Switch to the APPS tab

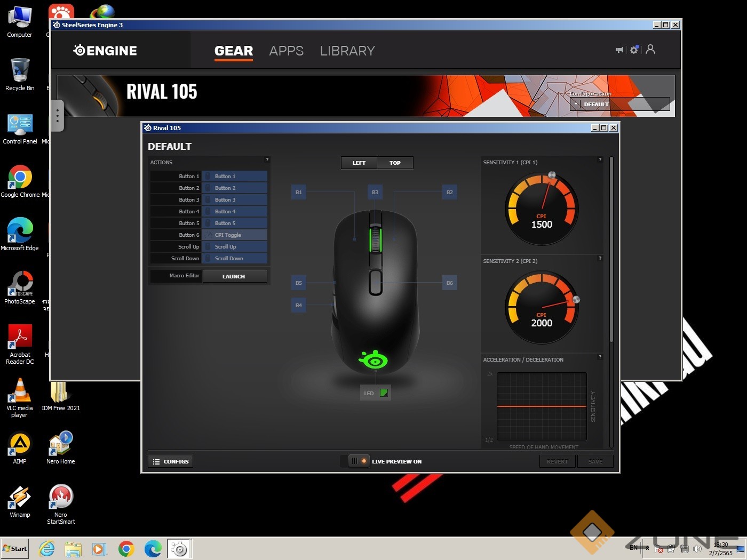point(287,51)
